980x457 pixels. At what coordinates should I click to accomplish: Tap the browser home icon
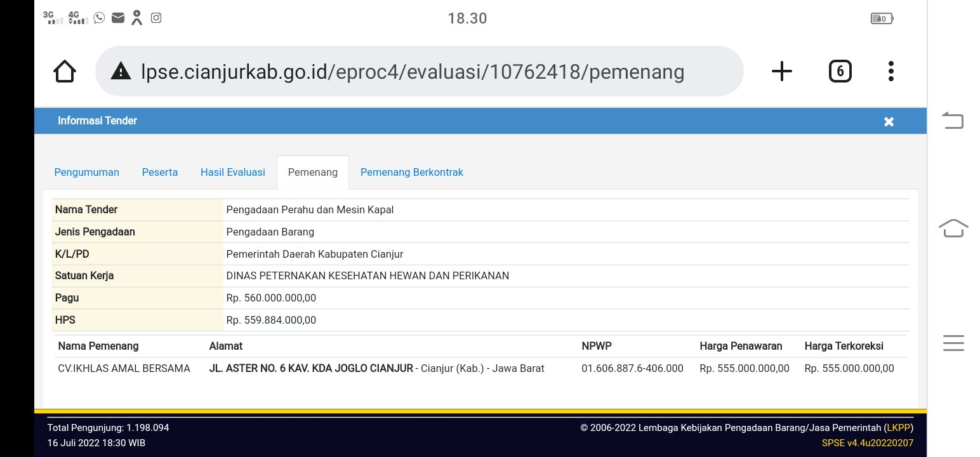point(65,72)
